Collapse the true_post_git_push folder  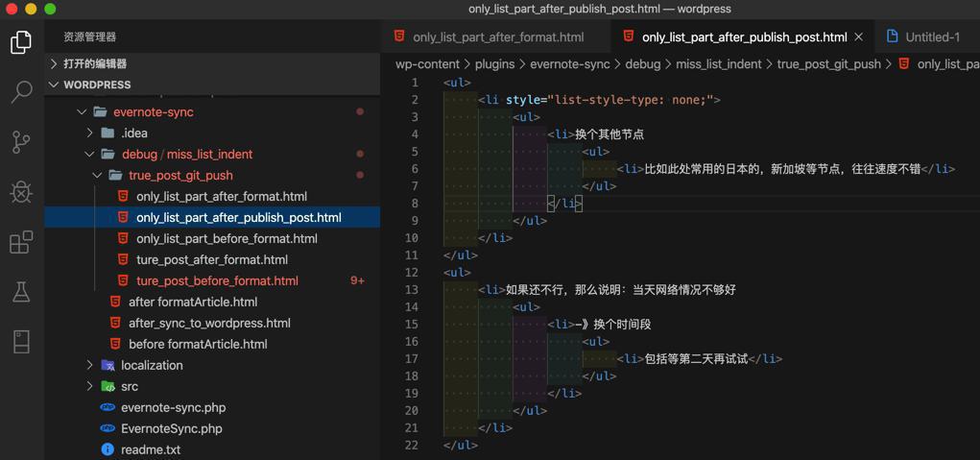pyautogui.click(x=98, y=175)
